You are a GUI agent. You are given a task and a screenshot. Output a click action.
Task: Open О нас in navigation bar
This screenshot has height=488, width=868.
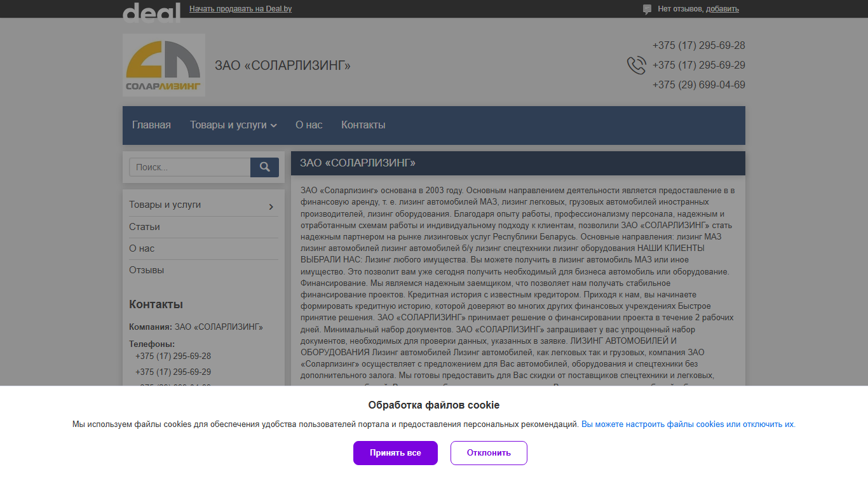[x=309, y=125]
